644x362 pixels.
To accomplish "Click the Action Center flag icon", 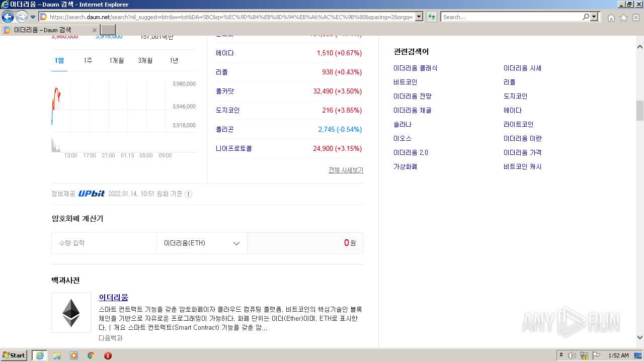I will pyautogui.click(x=596, y=355).
